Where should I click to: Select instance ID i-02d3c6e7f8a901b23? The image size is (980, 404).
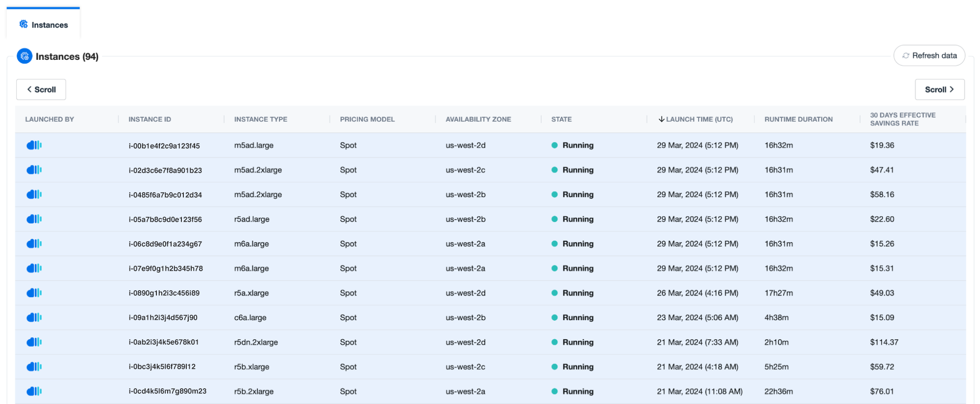(x=165, y=170)
